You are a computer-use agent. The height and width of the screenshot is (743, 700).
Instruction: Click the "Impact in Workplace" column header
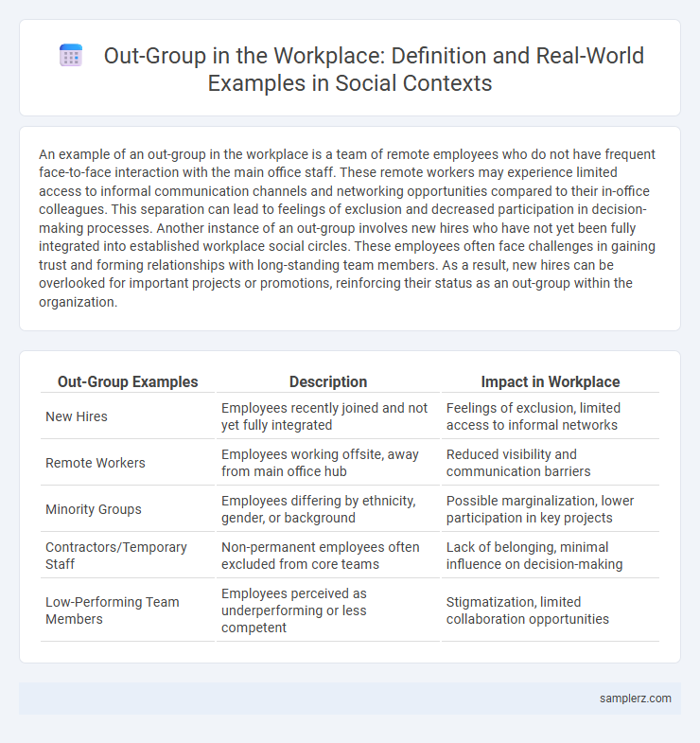click(x=551, y=382)
